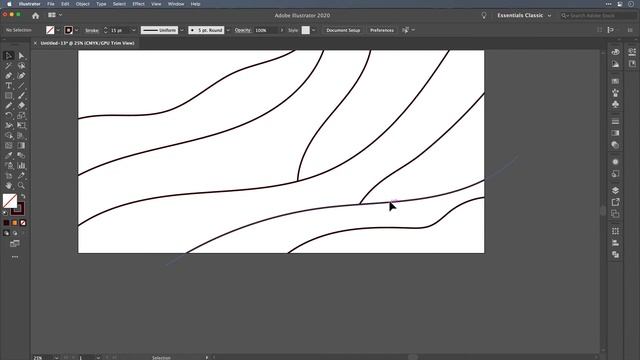640x360 pixels.
Task: Select the Shape Builder tool
Action: tap(9, 136)
